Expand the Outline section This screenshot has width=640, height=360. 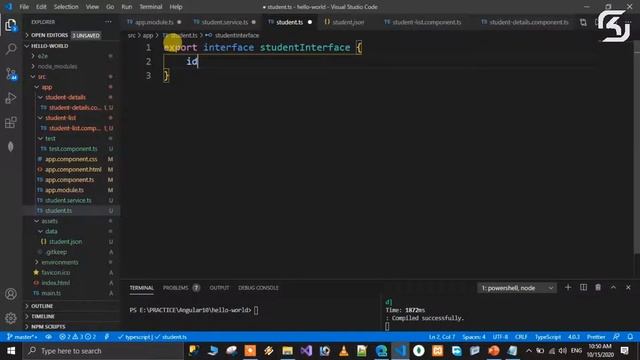pyautogui.click(x=42, y=306)
